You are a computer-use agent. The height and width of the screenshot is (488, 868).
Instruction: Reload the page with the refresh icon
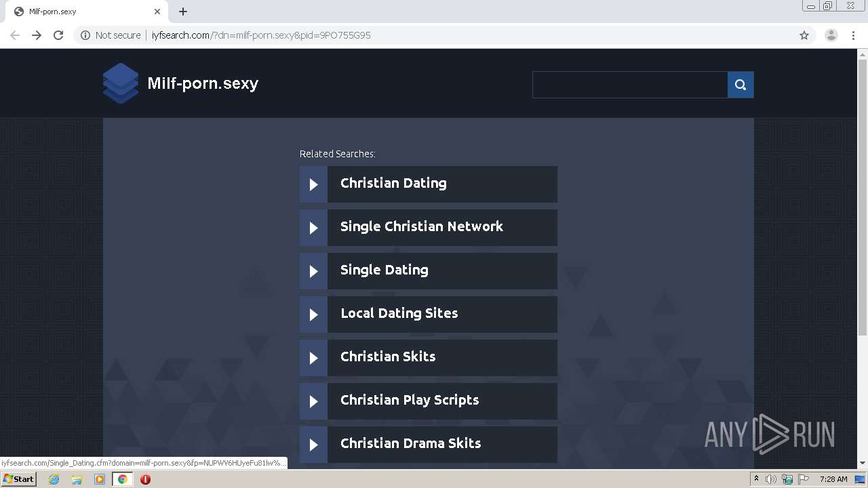[x=58, y=35]
